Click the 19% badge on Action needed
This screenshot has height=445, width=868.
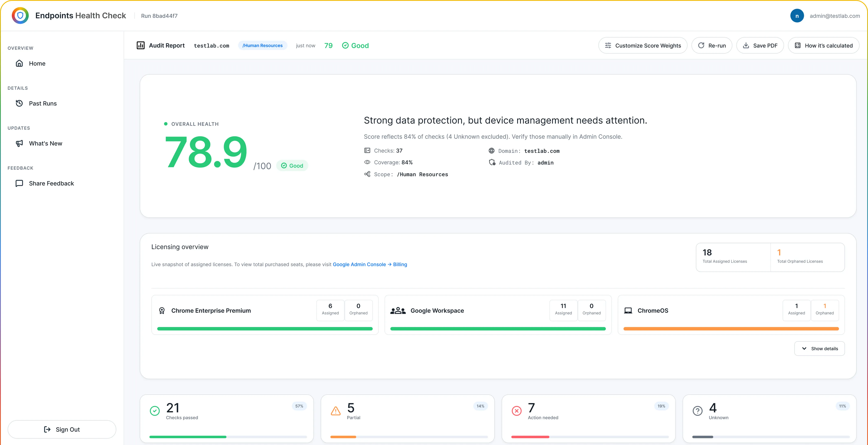pos(661,406)
